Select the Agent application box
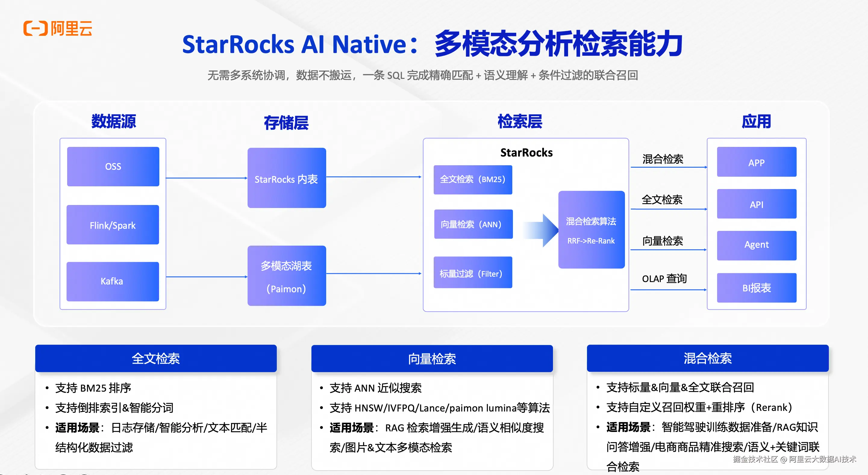Viewport: 868px width, 475px height. point(757,245)
